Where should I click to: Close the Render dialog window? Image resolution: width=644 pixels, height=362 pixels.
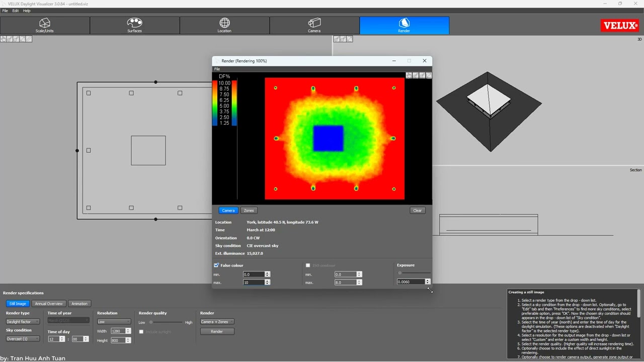[425, 61]
